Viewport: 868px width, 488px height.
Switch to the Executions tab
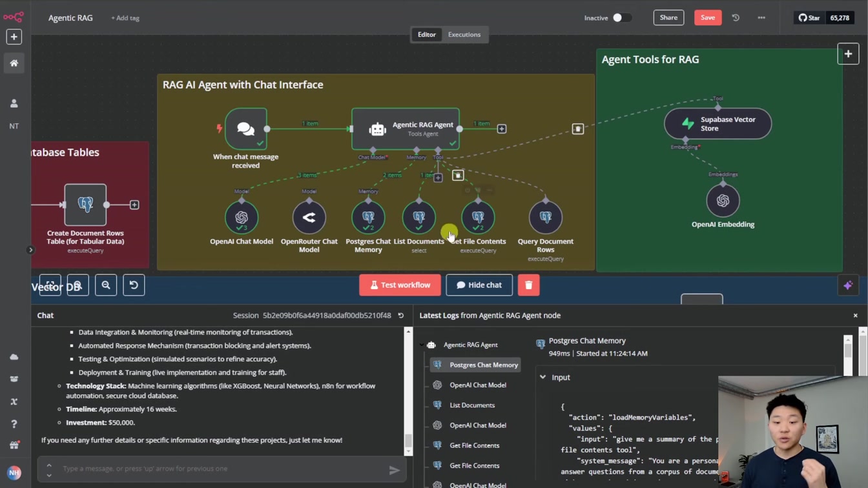pyautogui.click(x=464, y=34)
